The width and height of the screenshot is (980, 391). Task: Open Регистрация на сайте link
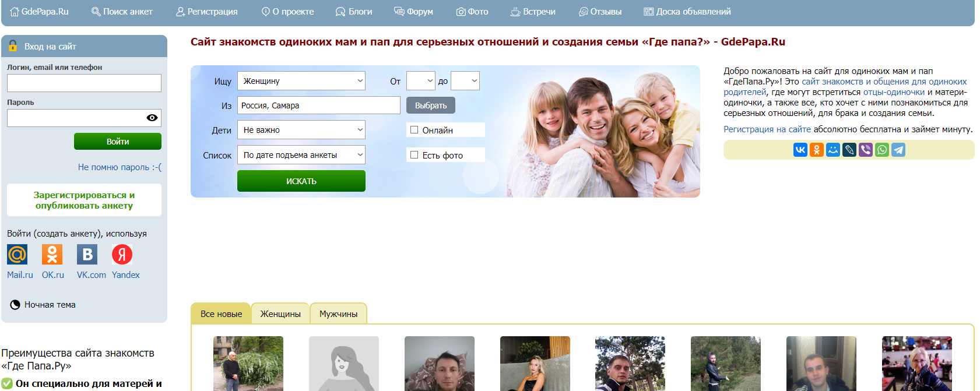pos(767,129)
